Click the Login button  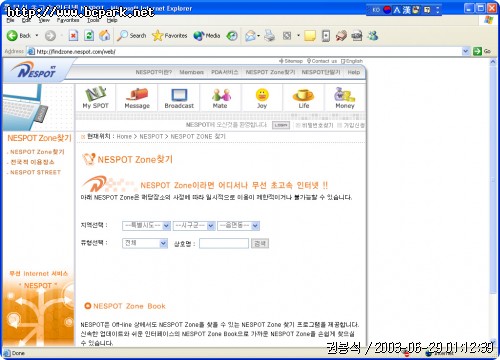[281, 125]
